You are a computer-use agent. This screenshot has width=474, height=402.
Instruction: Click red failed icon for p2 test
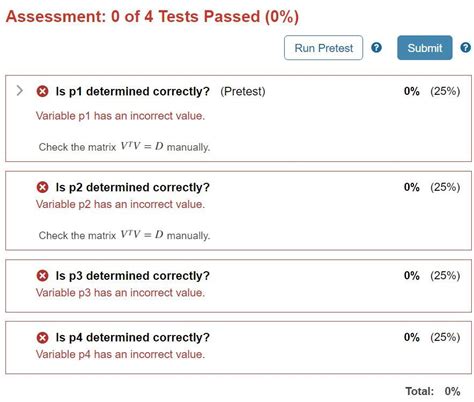pos(42,187)
